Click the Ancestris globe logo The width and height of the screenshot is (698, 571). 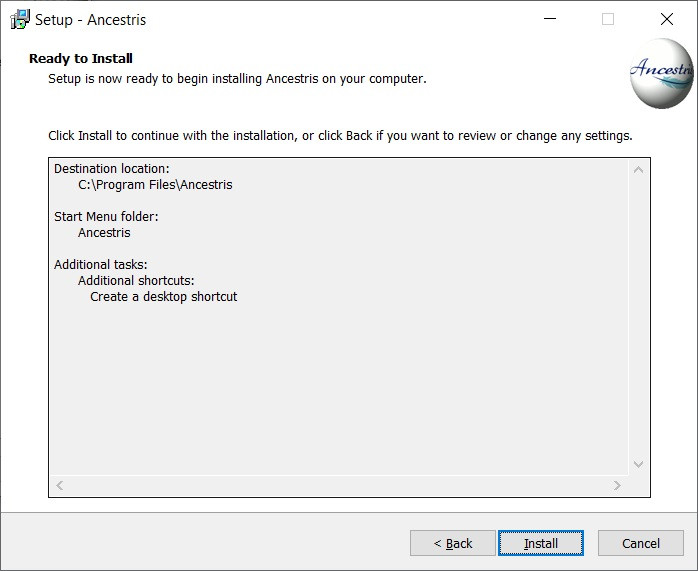[x=661, y=73]
